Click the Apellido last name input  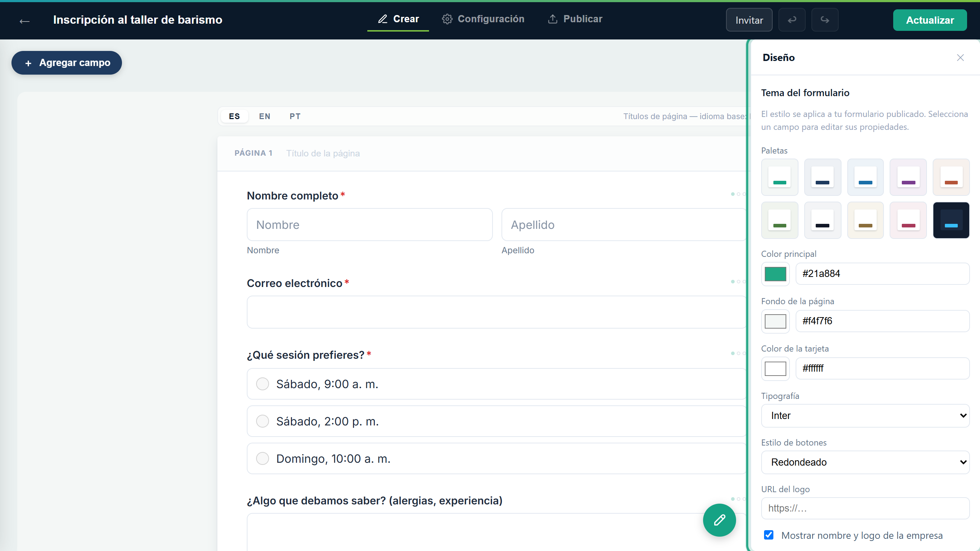624,225
